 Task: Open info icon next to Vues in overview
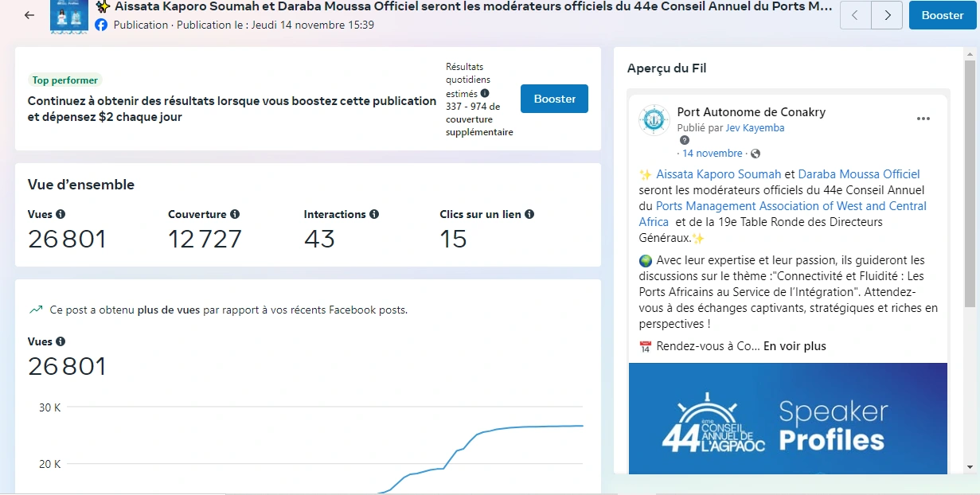[61, 214]
